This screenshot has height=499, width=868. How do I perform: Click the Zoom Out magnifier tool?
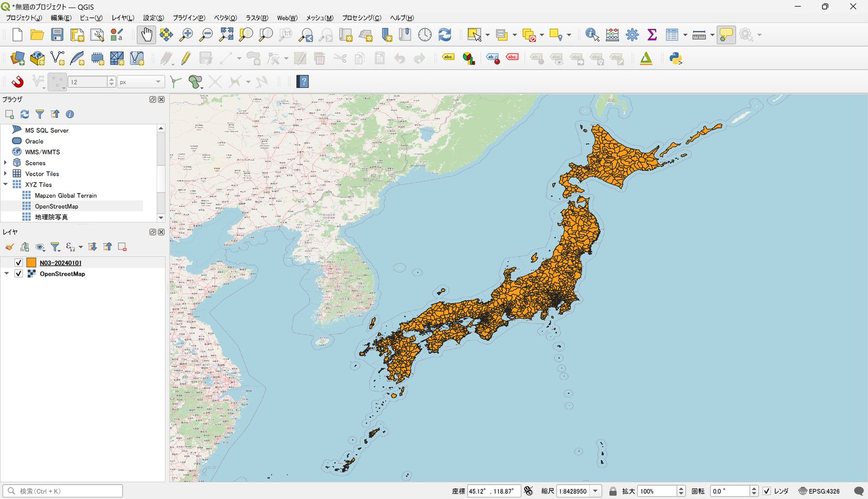206,35
